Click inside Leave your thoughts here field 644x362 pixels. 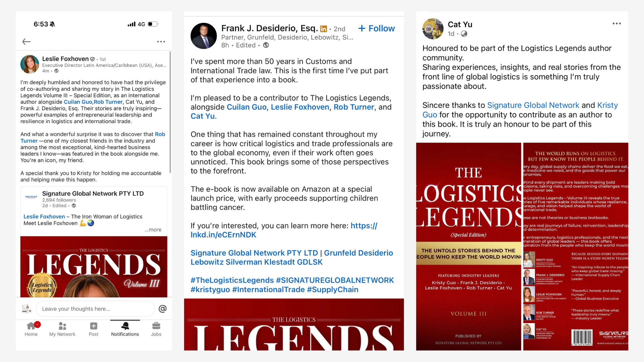tap(96, 309)
